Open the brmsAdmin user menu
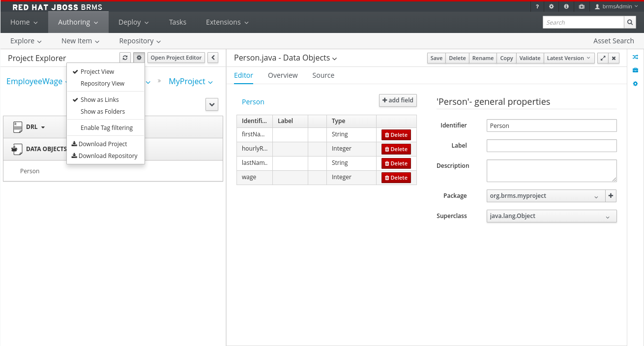 pyautogui.click(x=616, y=7)
